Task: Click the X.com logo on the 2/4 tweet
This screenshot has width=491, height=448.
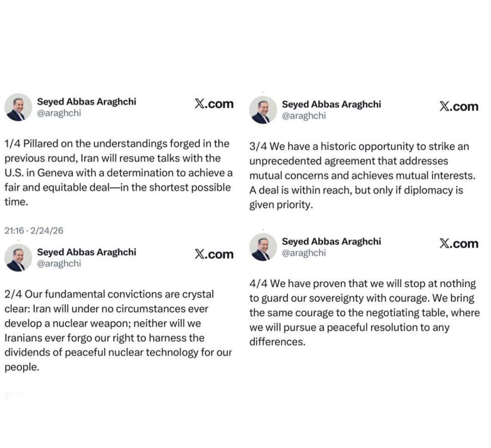Action: (214, 254)
